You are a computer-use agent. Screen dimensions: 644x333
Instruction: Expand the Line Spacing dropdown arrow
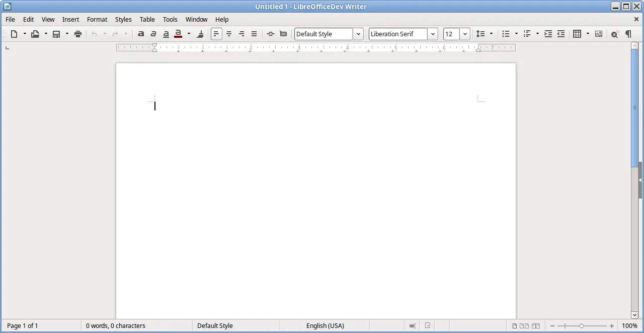[x=492, y=34]
